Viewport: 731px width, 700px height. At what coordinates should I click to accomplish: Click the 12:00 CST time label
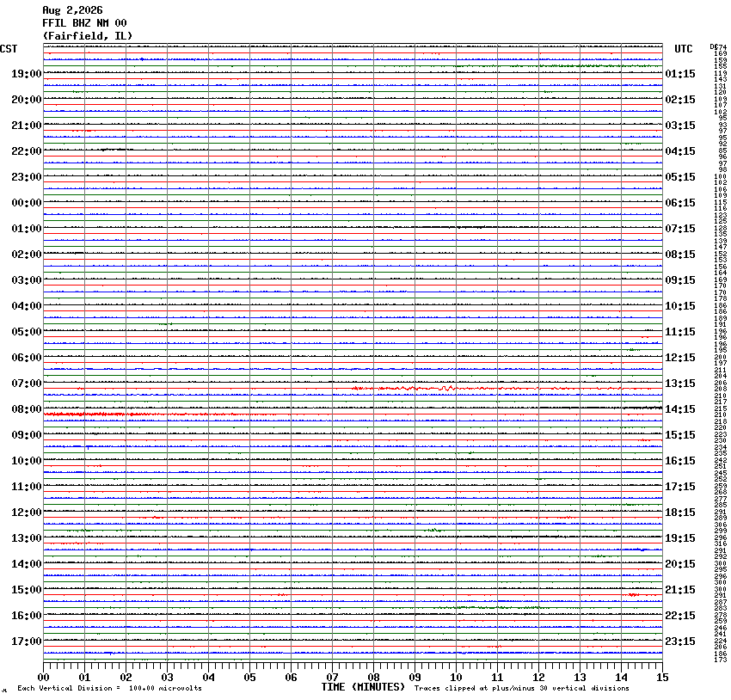point(27,513)
